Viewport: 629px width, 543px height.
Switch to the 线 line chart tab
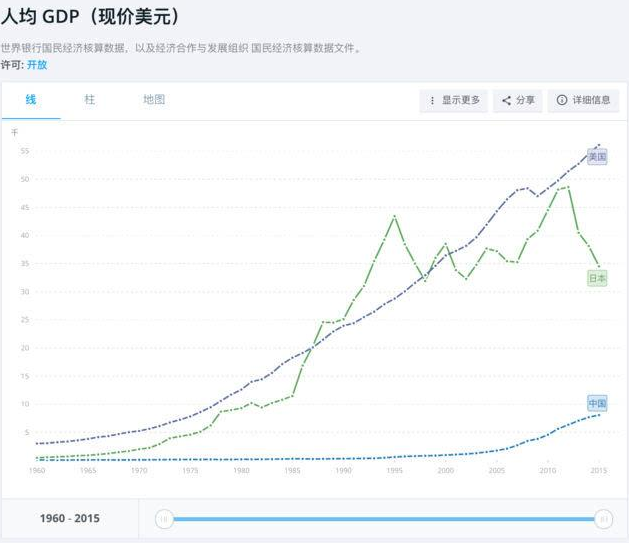(x=31, y=100)
